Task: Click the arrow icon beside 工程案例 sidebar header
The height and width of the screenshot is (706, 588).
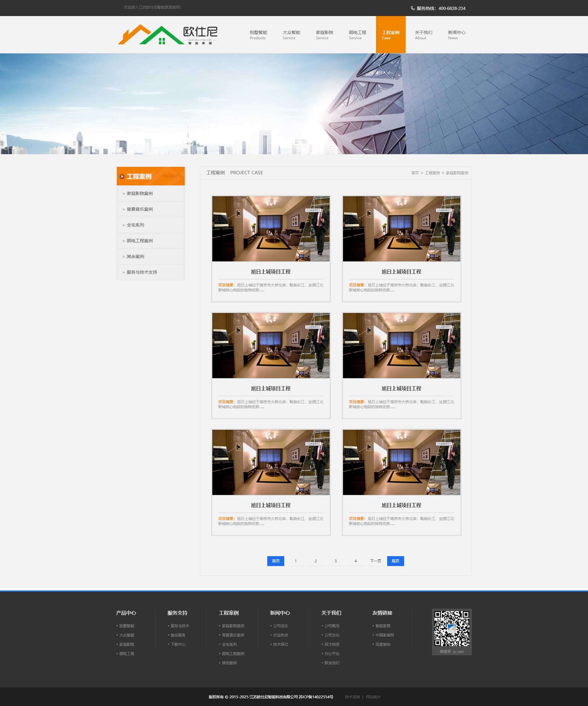Action: click(122, 176)
